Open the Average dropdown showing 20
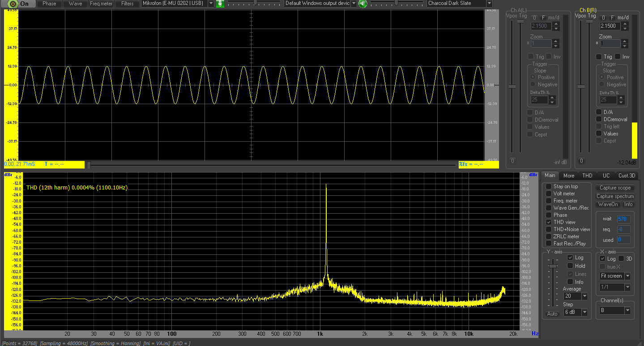Image resolution: width=644 pixels, height=346 pixels. (x=584, y=296)
